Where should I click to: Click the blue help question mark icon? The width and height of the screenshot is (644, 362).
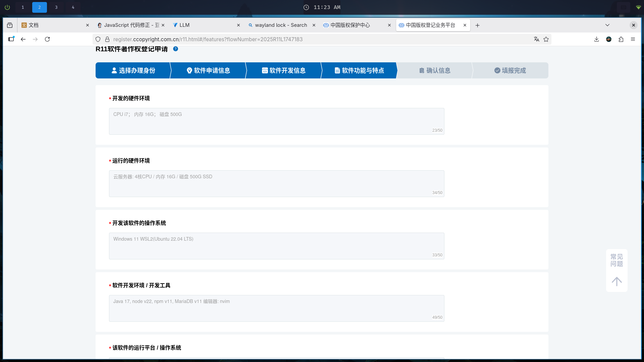pyautogui.click(x=175, y=49)
